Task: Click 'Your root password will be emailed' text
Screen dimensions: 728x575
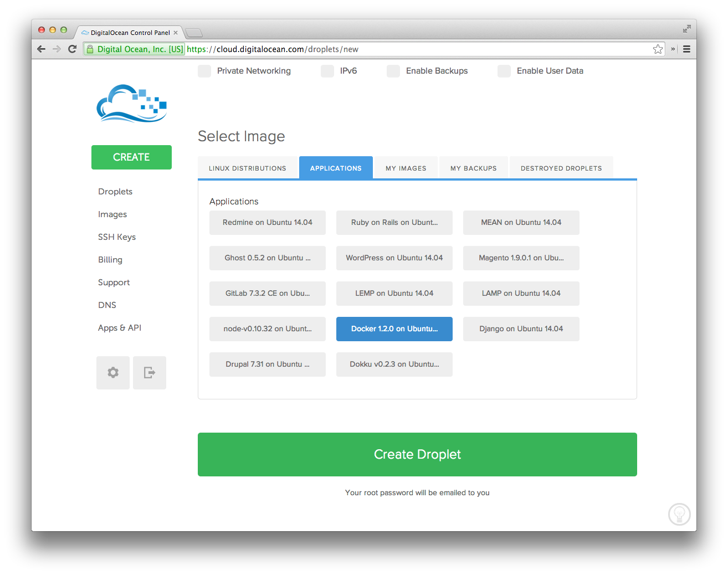Action: tap(417, 492)
